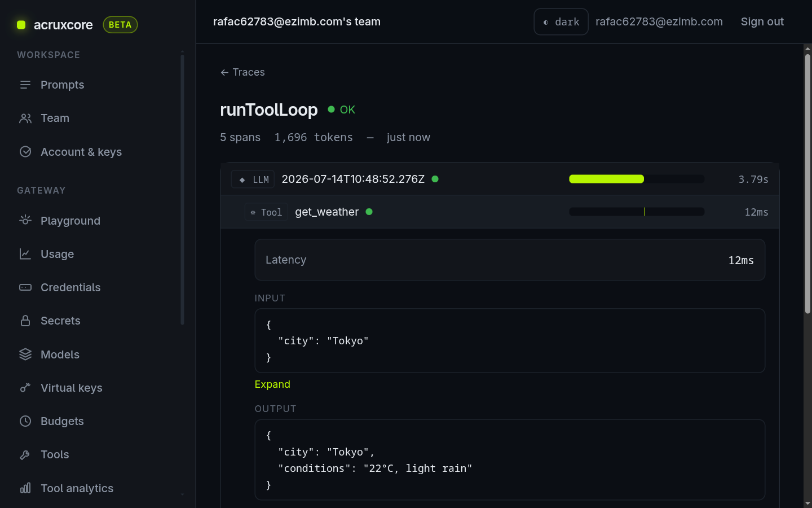Click the LLM span diamond icon
The image size is (812, 508).
coord(242,179)
